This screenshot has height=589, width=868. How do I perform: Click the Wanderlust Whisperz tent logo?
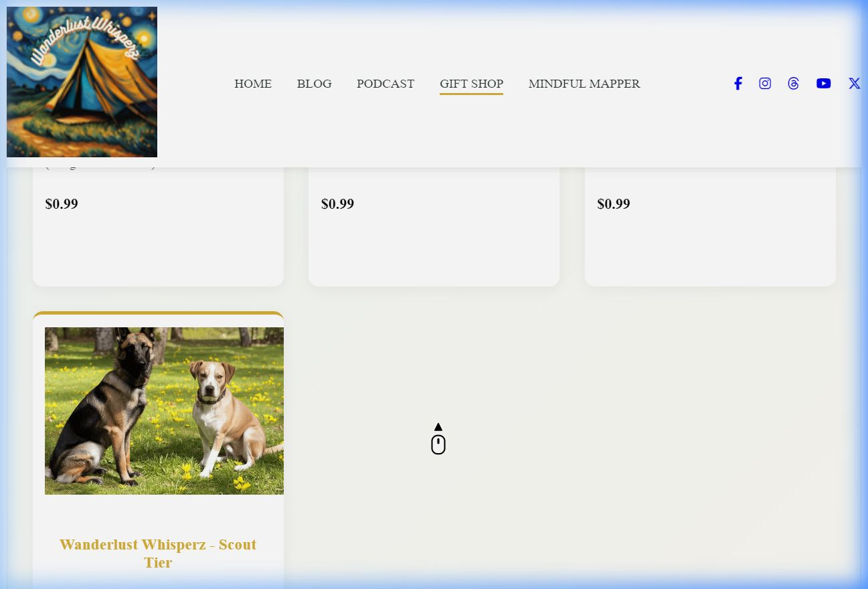(82, 82)
